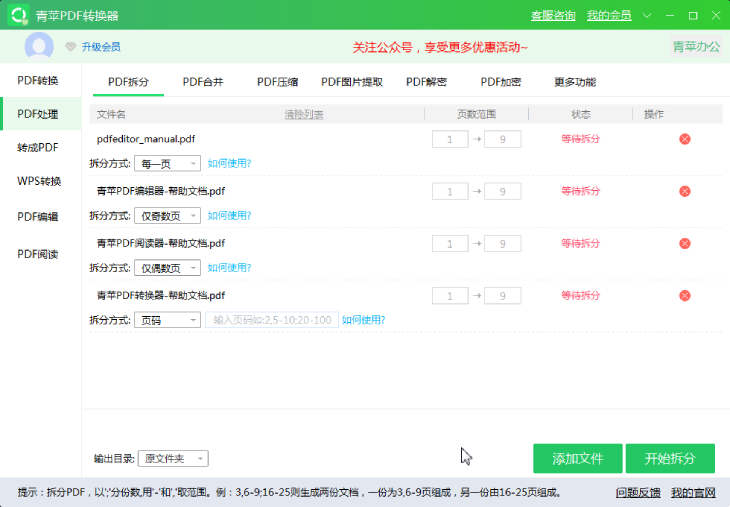Select the file name pdfeditor_manual.pdf
The width and height of the screenshot is (730, 507).
pos(146,139)
